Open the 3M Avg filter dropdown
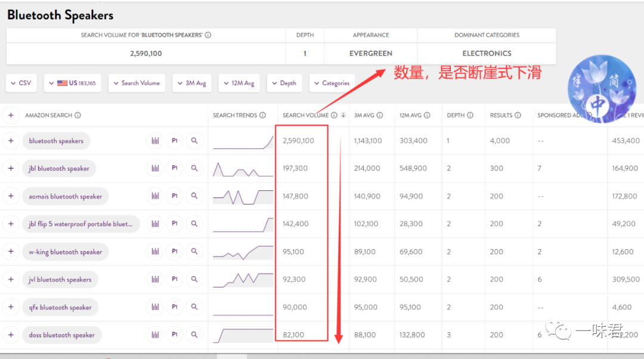644x359 pixels. coord(192,83)
